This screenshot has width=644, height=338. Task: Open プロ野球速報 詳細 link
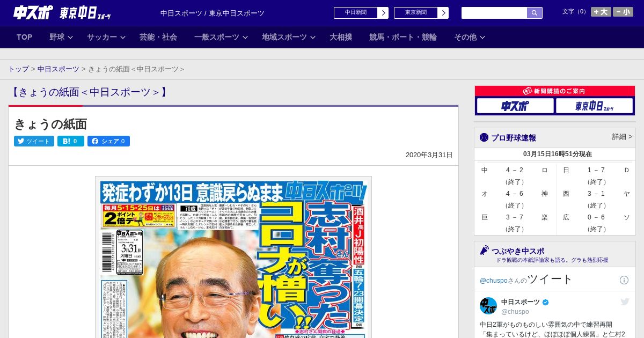622,137
